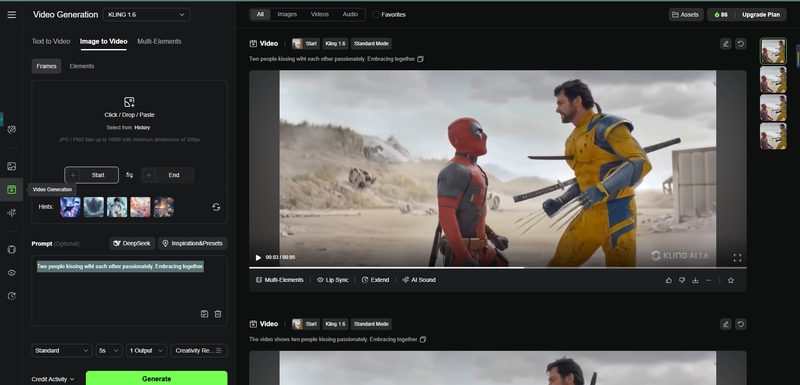Click Upgrade Plan
The height and width of the screenshot is (385, 800).
[761, 15]
